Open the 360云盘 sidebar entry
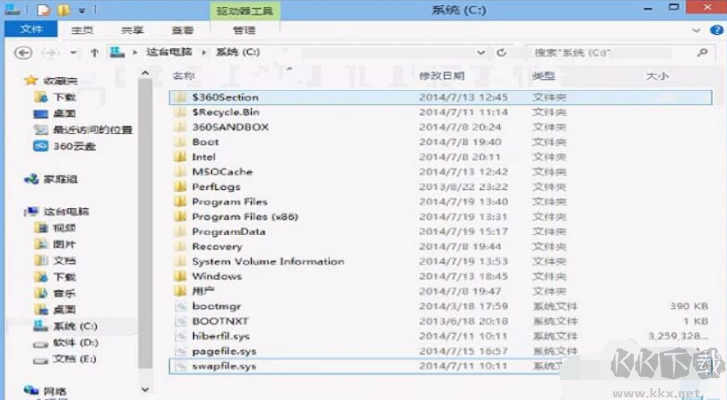This screenshot has width=727, height=400. (x=74, y=146)
